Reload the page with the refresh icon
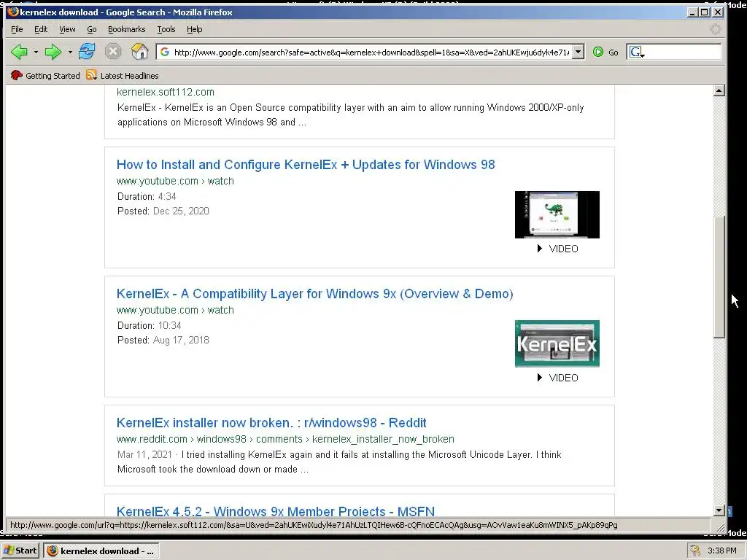The image size is (747, 560). pos(87,51)
